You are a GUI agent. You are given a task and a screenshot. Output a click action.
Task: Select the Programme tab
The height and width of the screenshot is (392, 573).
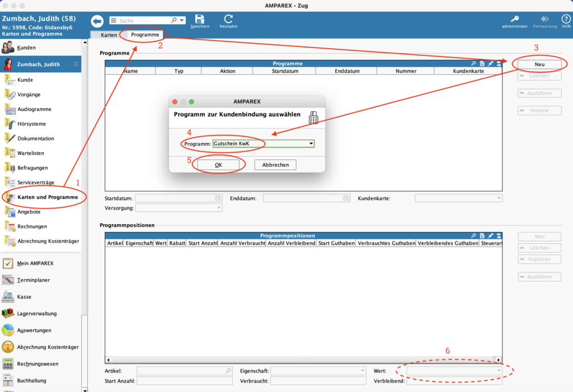coord(145,35)
